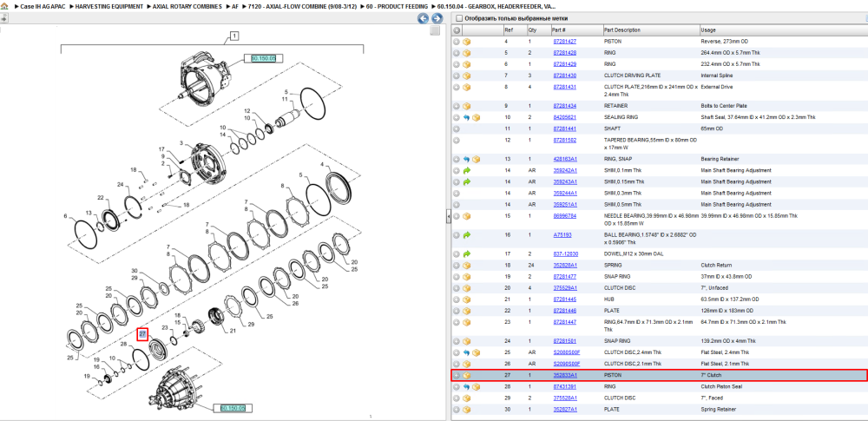Screen dimensions: 868x421
Task: Click callout 21 hub in the diagram
Action: click(233, 332)
